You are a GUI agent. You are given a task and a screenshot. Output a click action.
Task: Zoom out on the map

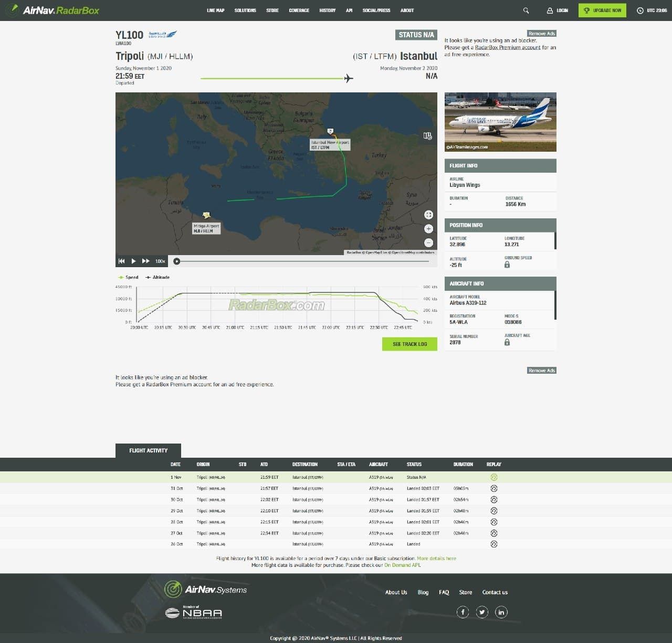click(x=428, y=243)
